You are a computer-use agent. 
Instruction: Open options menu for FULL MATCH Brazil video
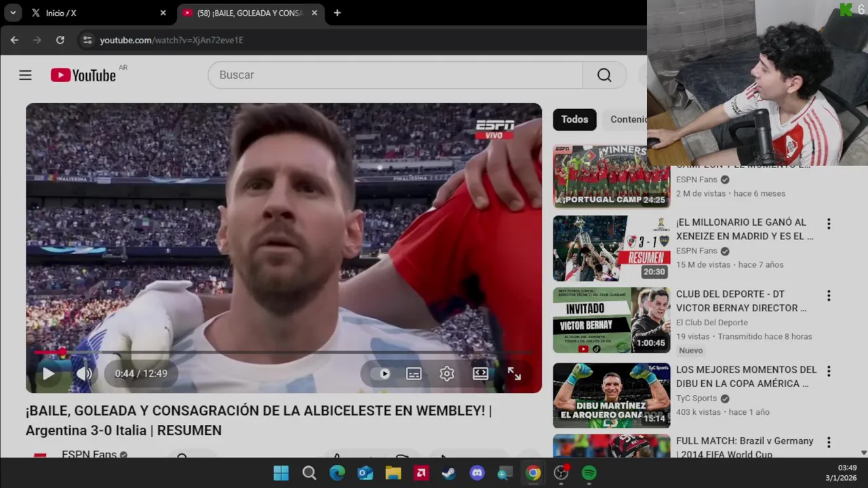point(829,443)
